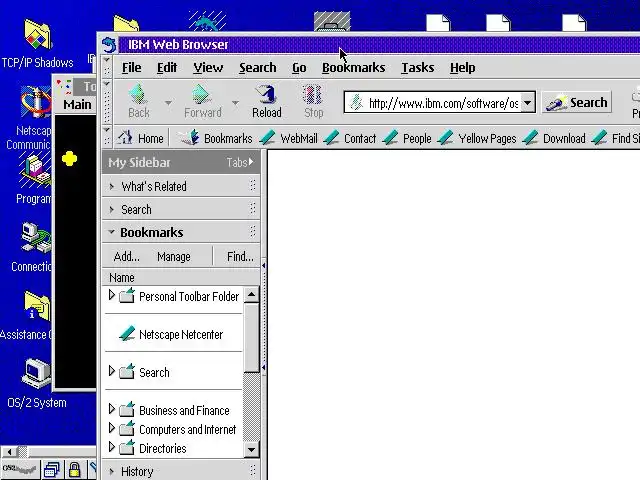Click the Name column header
Viewport: 640px width, 480px height.
point(180,278)
